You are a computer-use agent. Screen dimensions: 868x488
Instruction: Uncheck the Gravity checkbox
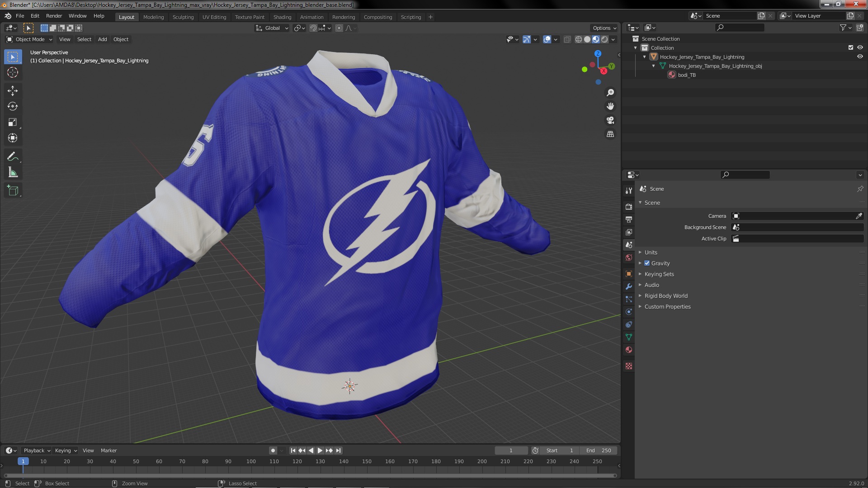pyautogui.click(x=647, y=263)
